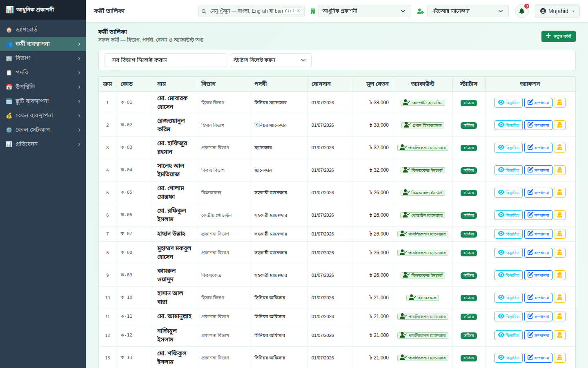The image size is (588, 368).
Task: Click the yellow salary icon for ক-01
Action: (559, 103)
